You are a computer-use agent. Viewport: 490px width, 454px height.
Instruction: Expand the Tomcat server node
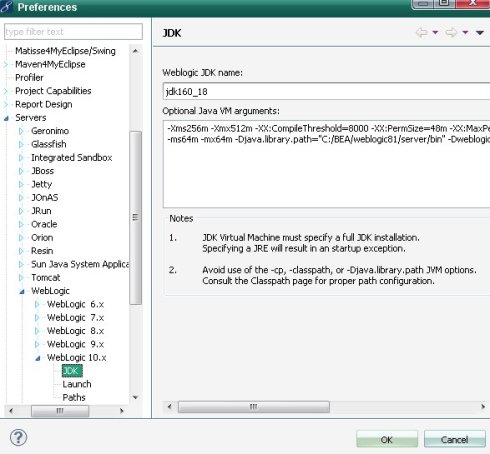(21, 278)
